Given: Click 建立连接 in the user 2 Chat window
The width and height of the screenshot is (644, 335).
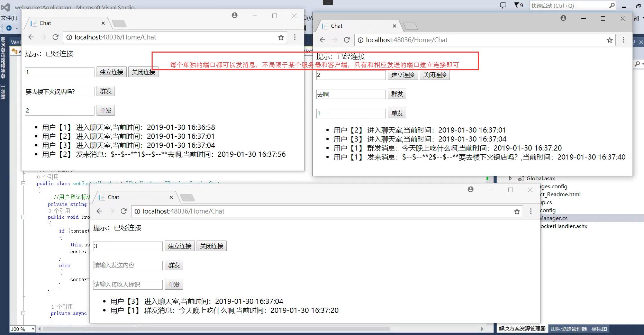Looking at the screenshot, I should pyautogui.click(x=403, y=75).
